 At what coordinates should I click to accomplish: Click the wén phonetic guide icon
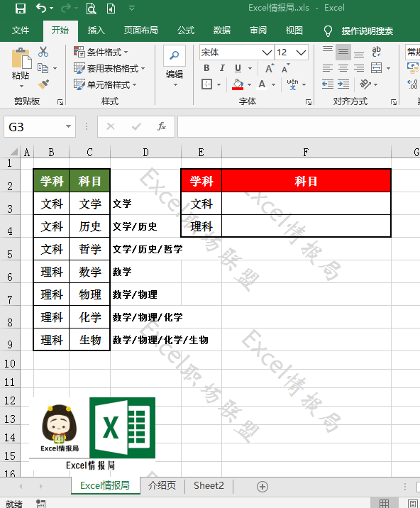292,84
